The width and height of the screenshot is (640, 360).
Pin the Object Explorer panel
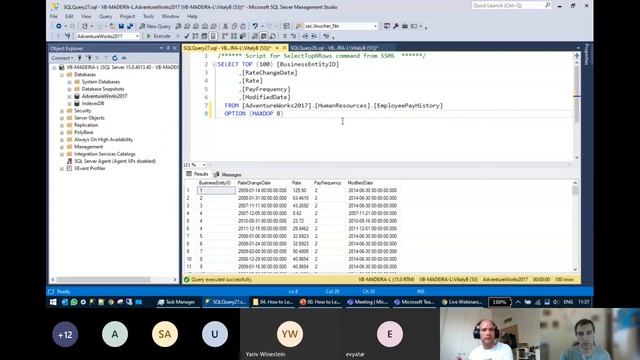(x=168, y=48)
